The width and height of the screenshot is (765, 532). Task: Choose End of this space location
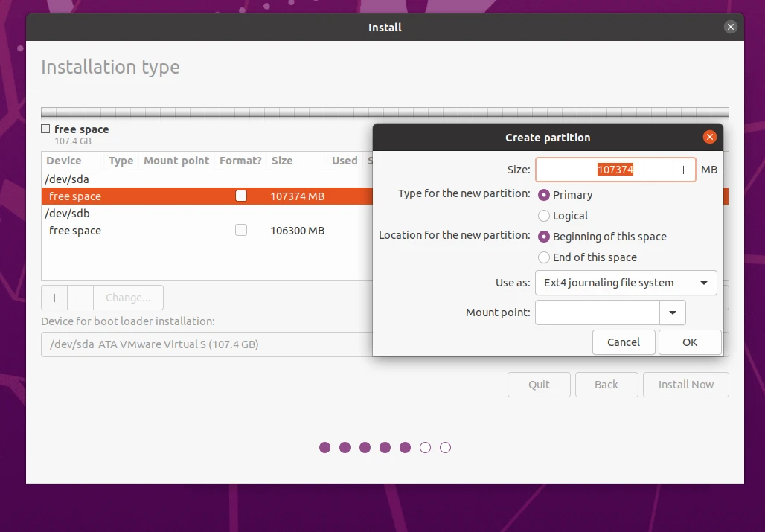click(x=544, y=257)
